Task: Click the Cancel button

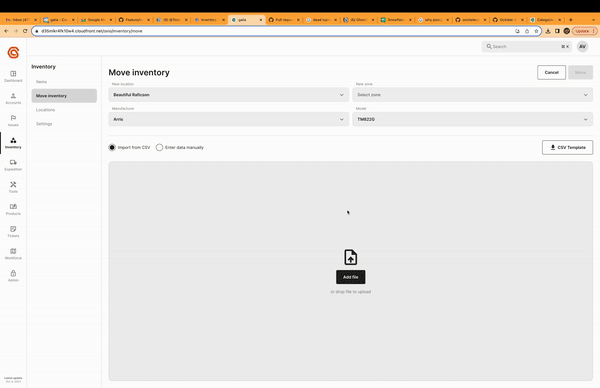Action: pos(551,72)
